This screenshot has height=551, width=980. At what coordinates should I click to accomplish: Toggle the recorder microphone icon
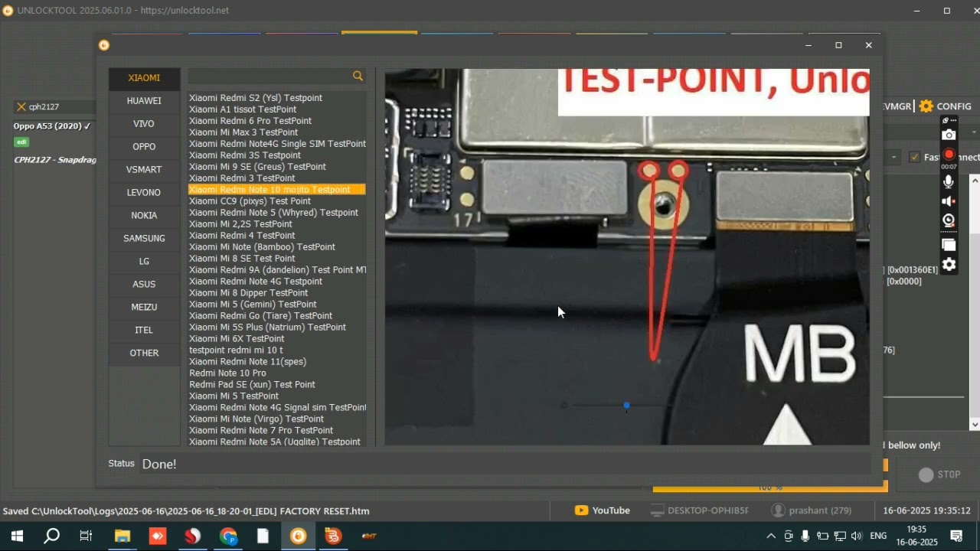coord(949,181)
